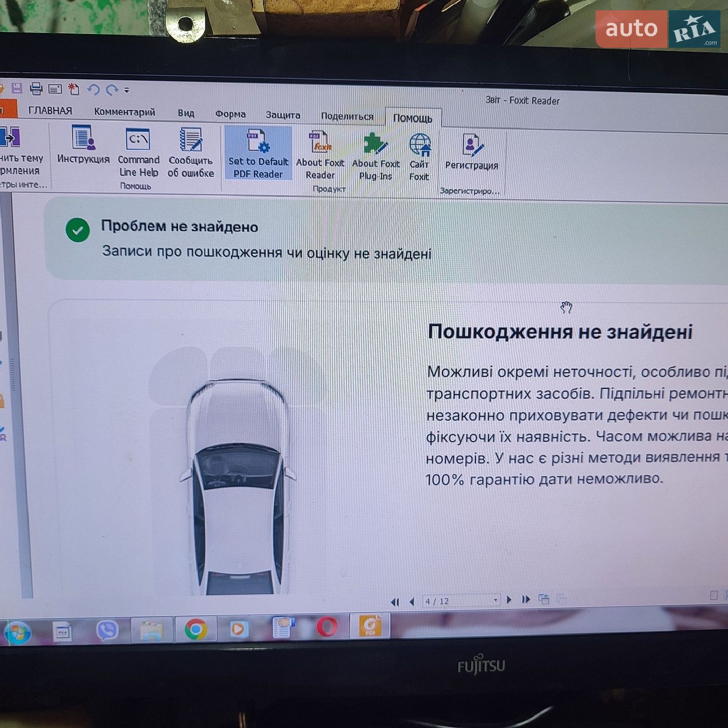The width and height of the screenshot is (728, 728).
Task: Click the single page layout icon
Action: click(x=714, y=595)
